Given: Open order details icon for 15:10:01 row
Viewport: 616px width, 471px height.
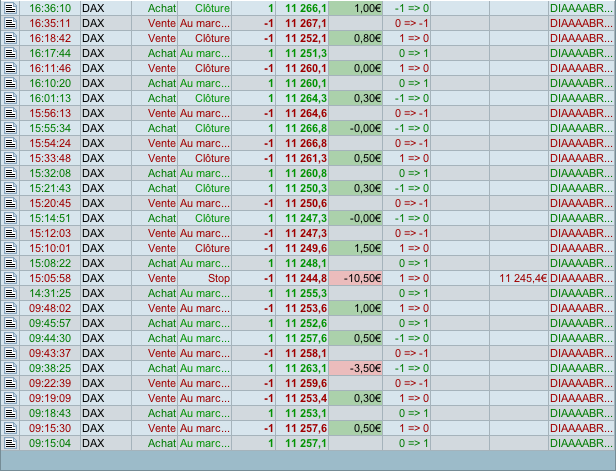Looking at the screenshot, I should 11,248.
